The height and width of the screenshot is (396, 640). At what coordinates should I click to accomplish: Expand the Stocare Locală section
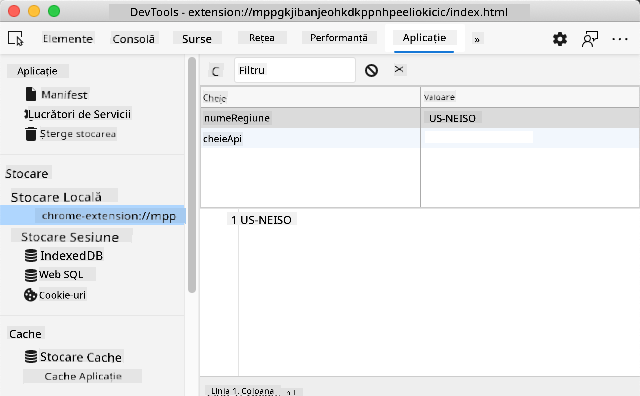(x=56, y=197)
